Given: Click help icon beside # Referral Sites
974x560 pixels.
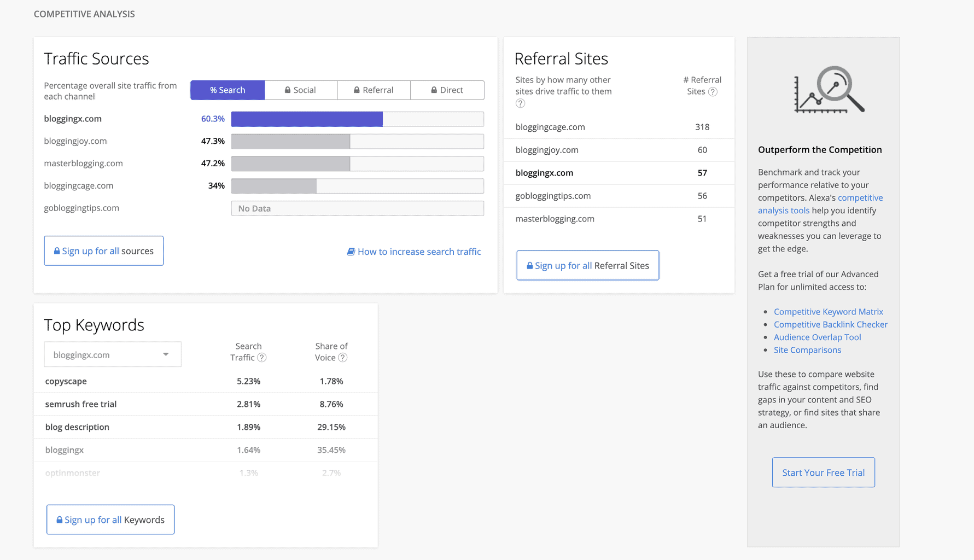Looking at the screenshot, I should [x=713, y=92].
